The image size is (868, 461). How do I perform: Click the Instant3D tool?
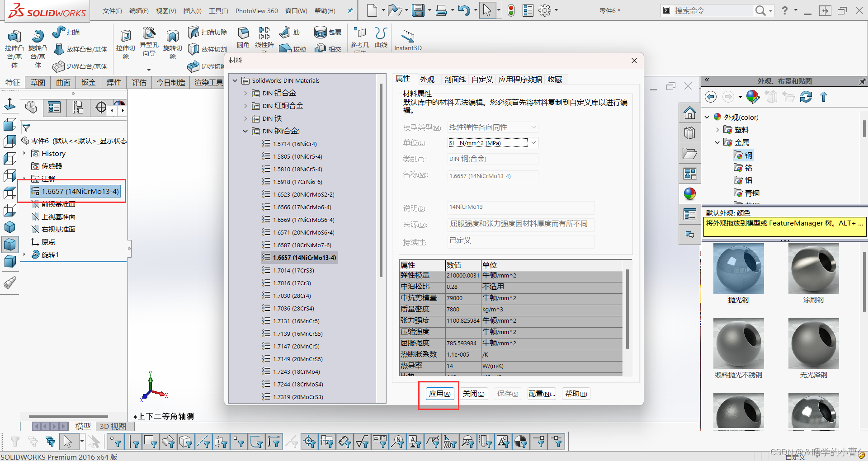[408, 40]
